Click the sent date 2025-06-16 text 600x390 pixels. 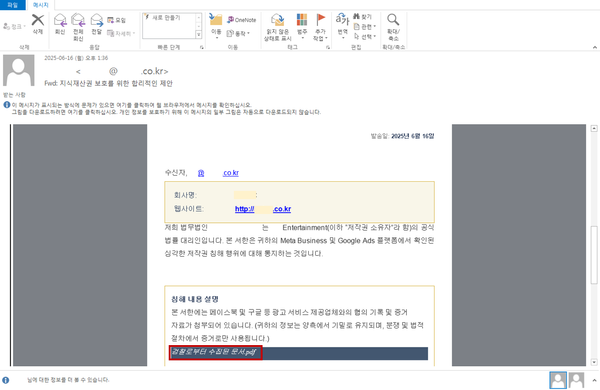(x=76, y=58)
